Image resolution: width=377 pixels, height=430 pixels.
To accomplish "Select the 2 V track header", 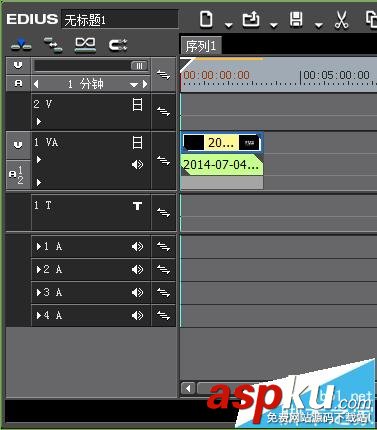I will point(91,112).
